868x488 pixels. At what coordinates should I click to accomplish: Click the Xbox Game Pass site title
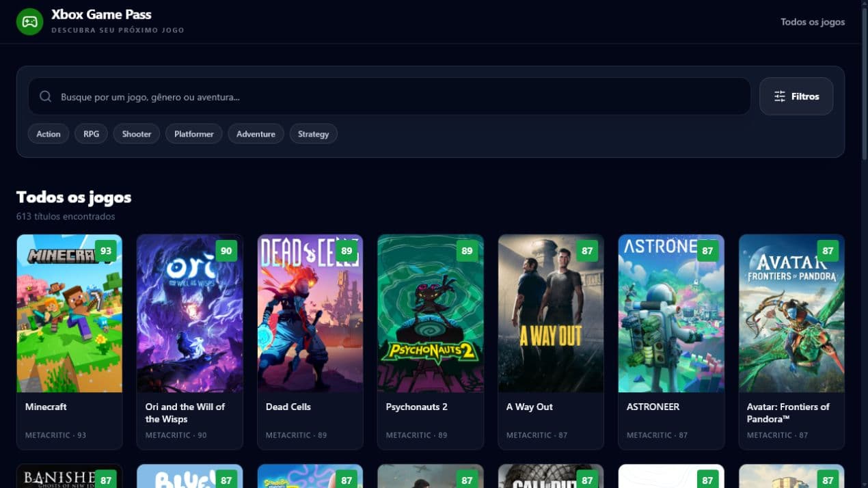101,14
